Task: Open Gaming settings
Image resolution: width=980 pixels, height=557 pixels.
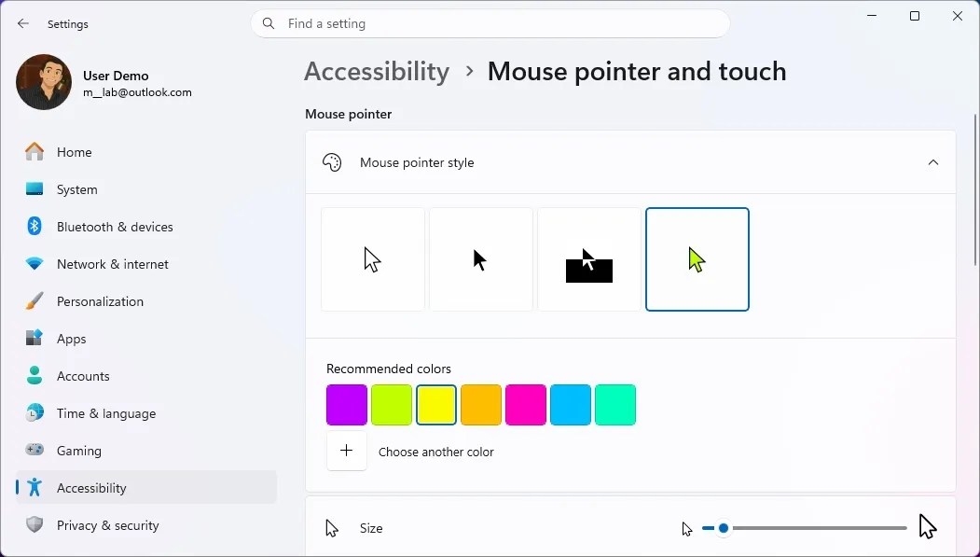Action: click(146, 451)
